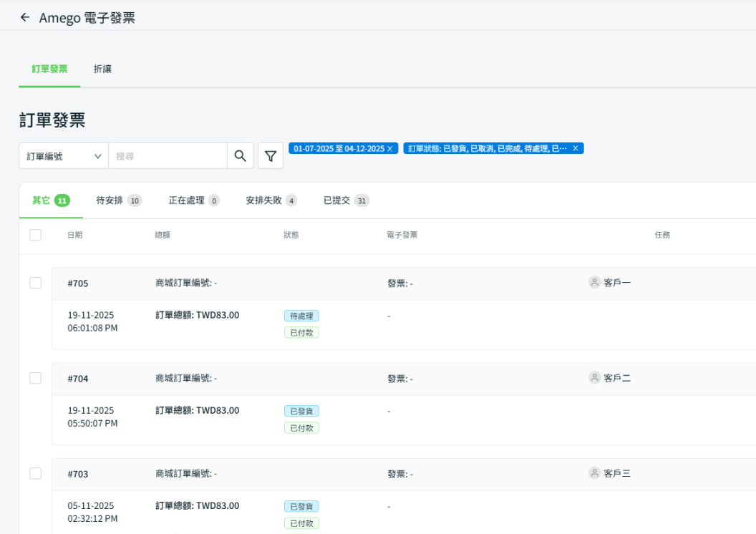Open the 待安排 tab

tap(118, 200)
